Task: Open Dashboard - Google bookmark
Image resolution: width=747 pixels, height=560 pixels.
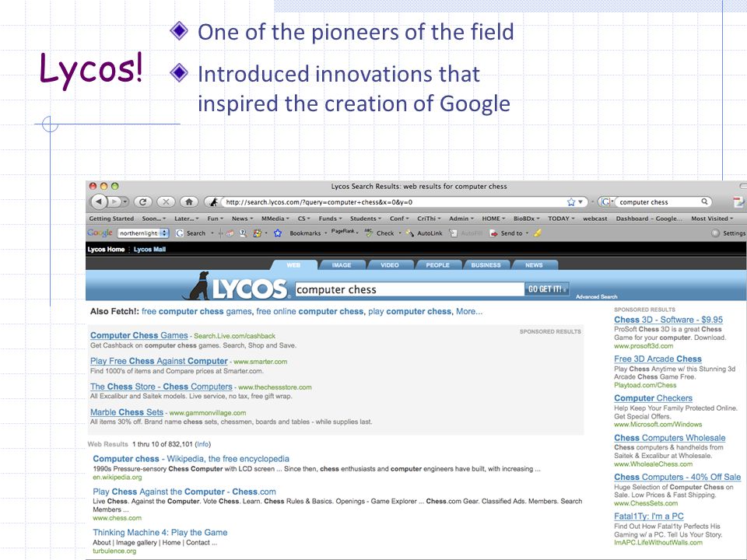Action: click(x=649, y=219)
